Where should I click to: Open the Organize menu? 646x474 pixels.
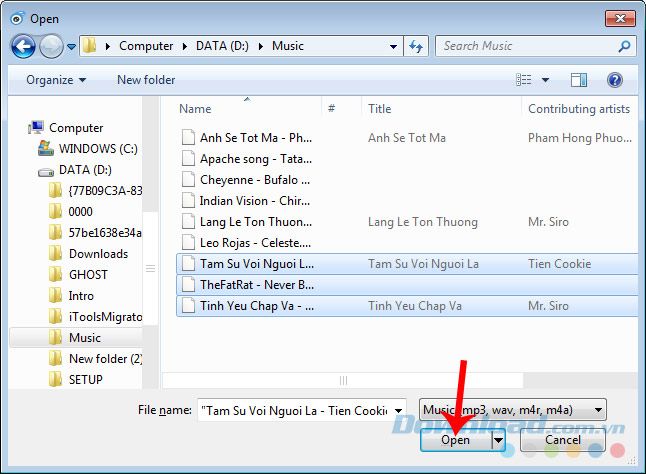tap(56, 80)
